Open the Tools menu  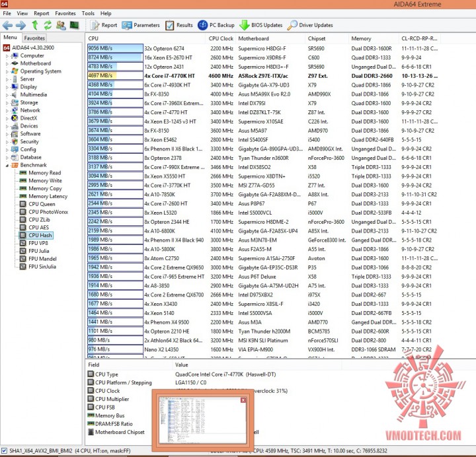pyautogui.click(x=88, y=13)
